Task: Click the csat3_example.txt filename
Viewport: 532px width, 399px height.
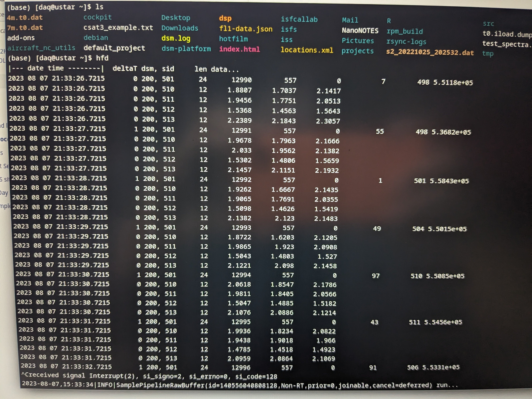Action: 118,28
